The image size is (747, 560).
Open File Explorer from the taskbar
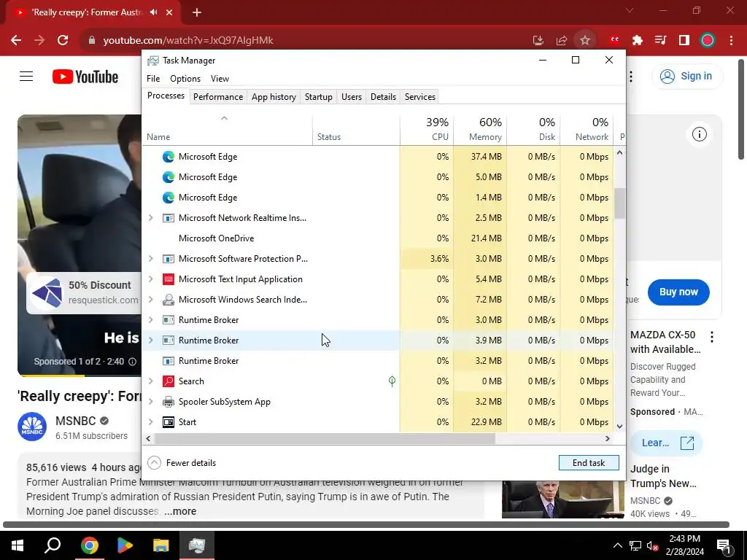pos(161,545)
